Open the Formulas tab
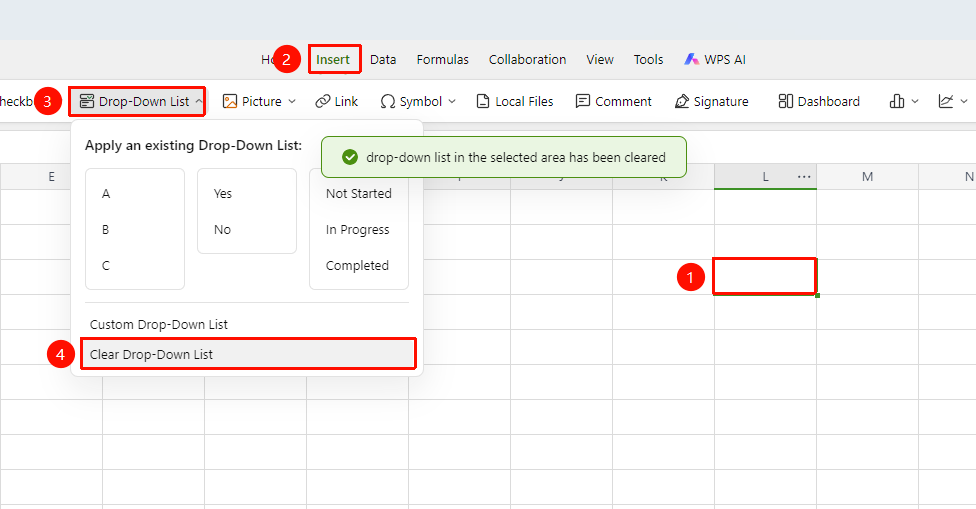 [443, 60]
